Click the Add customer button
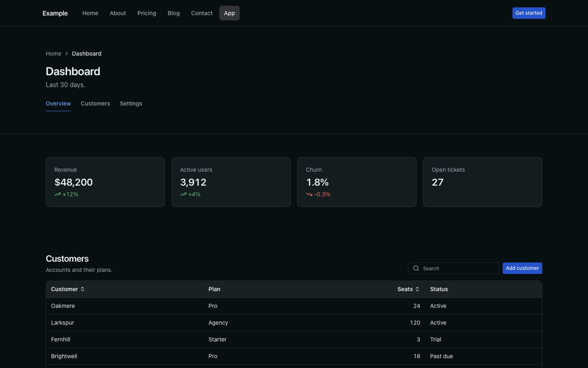588x368 pixels. pos(522,268)
